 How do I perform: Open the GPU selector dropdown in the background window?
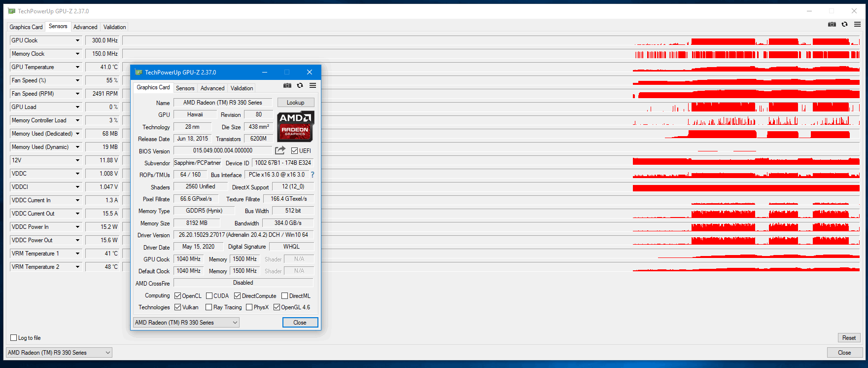pos(59,353)
